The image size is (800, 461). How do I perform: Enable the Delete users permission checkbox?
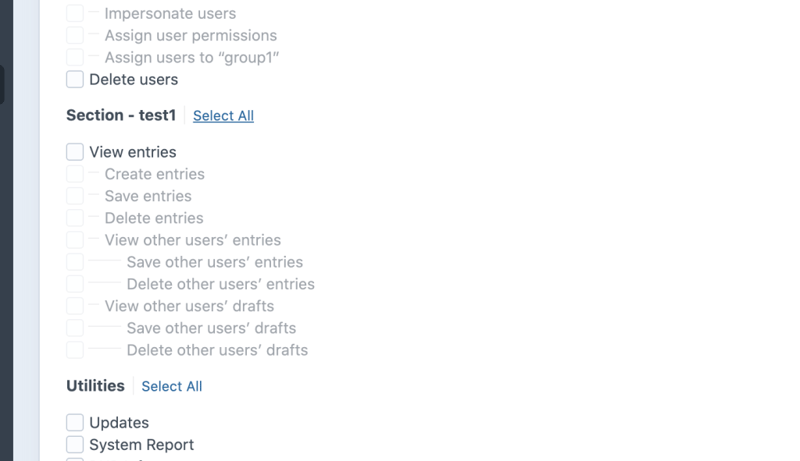point(75,80)
